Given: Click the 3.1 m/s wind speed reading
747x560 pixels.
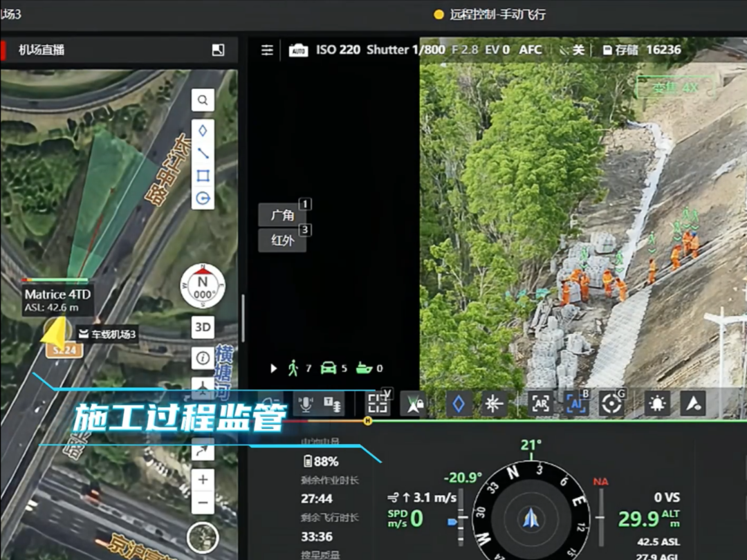Looking at the screenshot, I should click(422, 498).
